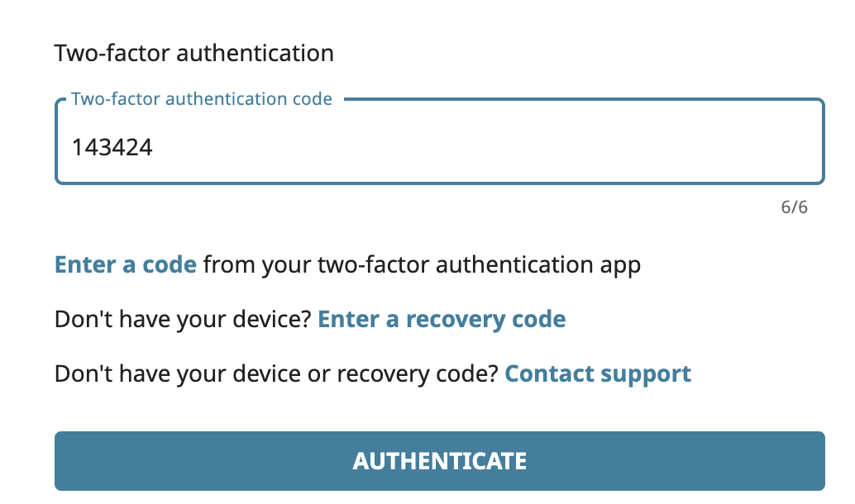Click the counter below the code field
Viewport: 855px width, 504px height.
pos(794,207)
